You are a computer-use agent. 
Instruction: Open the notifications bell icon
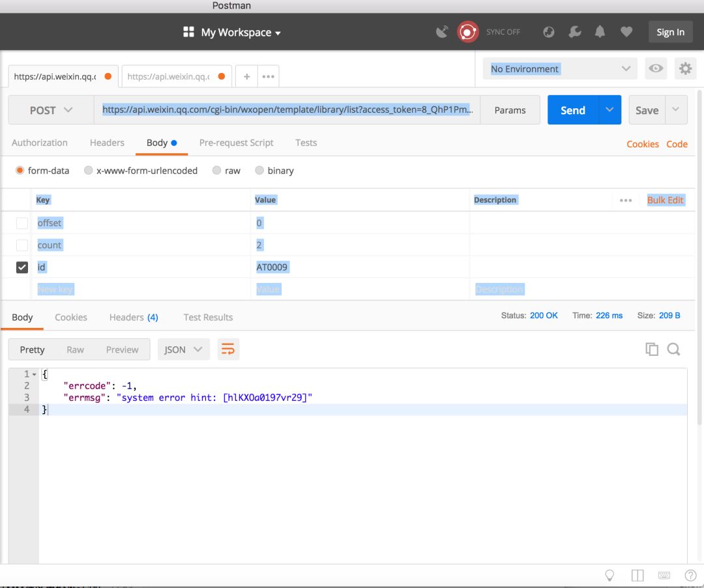click(x=600, y=32)
